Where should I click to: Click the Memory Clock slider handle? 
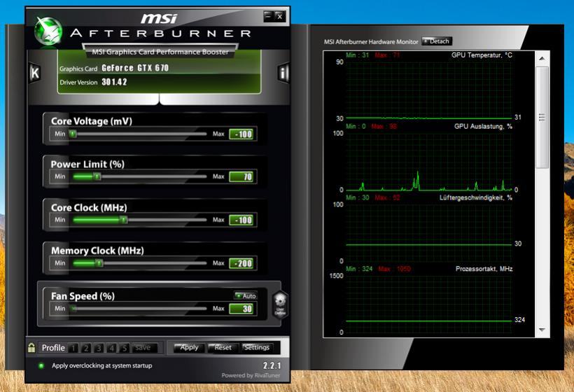(99, 263)
